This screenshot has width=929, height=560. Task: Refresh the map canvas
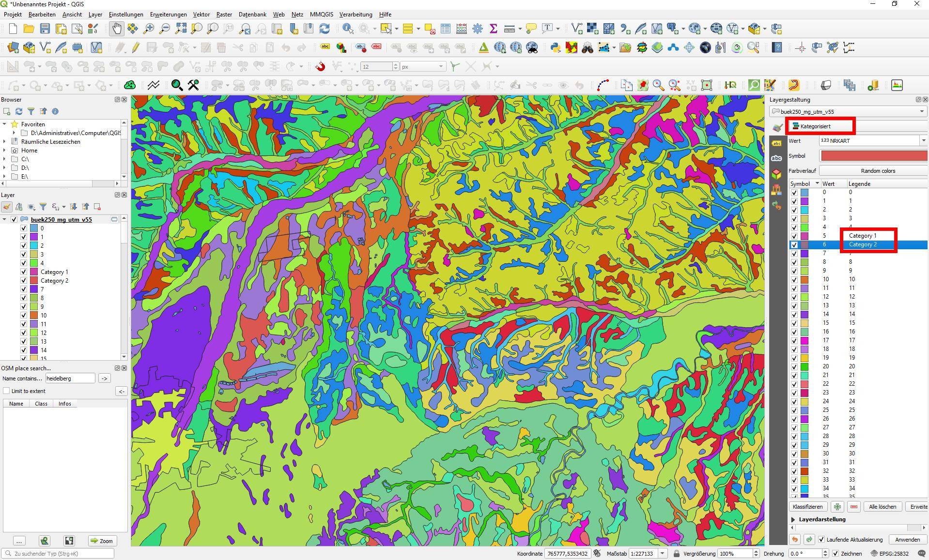click(325, 29)
